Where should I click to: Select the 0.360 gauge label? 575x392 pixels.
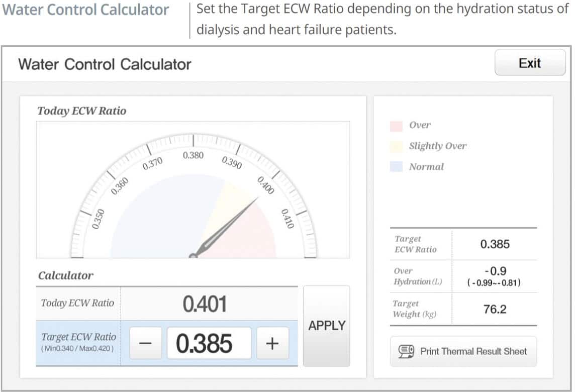tap(120, 186)
